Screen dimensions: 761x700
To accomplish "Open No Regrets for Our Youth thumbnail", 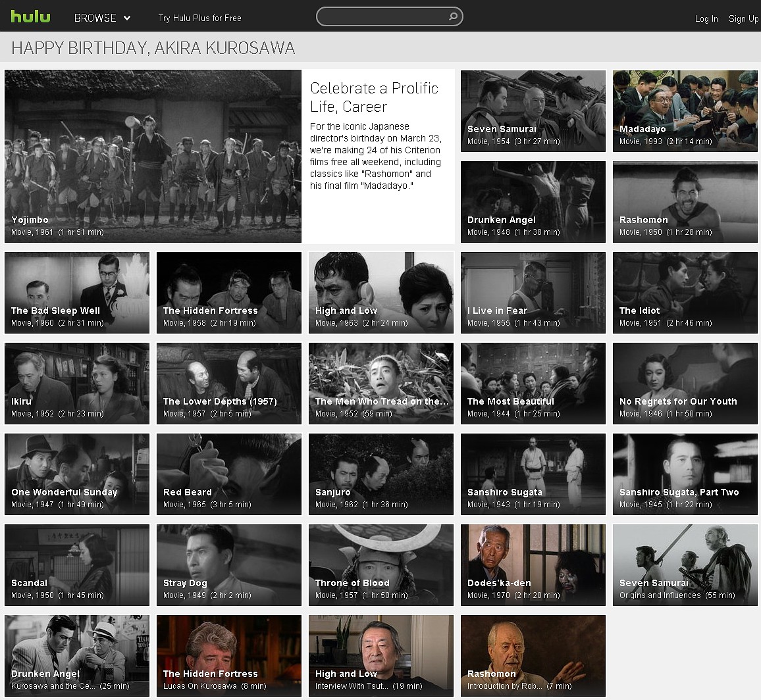I will (685, 384).
